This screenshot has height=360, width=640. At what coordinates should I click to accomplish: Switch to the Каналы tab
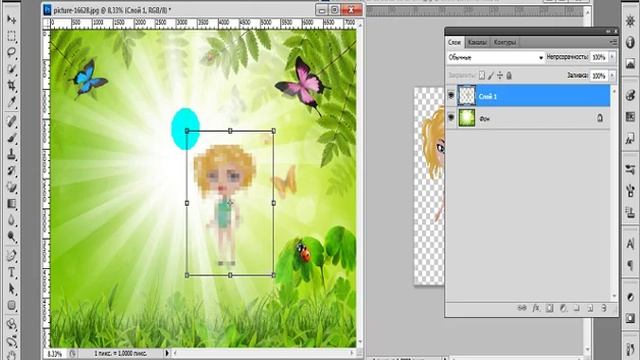[x=477, y=42]
